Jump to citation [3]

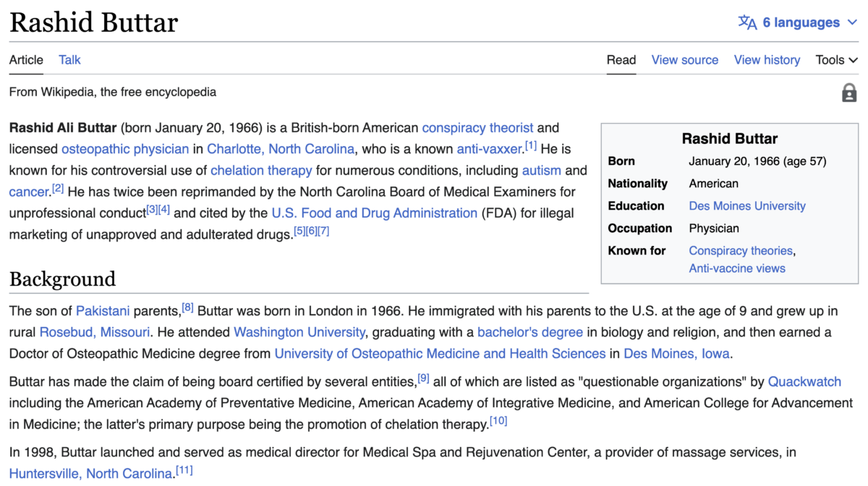coord(152,210)
